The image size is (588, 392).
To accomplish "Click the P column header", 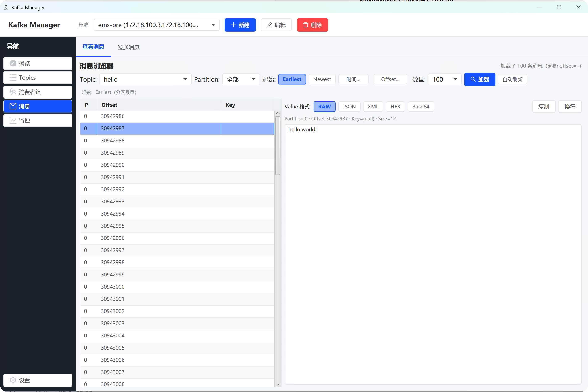I will pos(88,105).
